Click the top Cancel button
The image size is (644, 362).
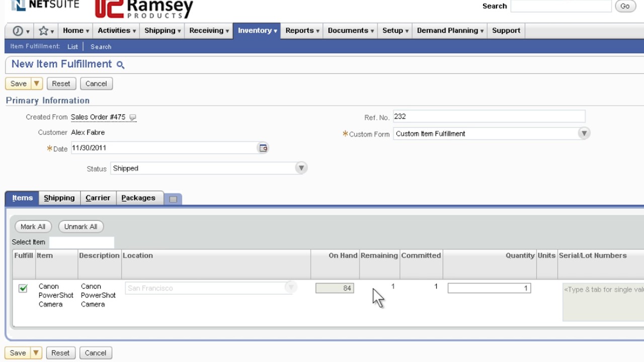(96, 83)
